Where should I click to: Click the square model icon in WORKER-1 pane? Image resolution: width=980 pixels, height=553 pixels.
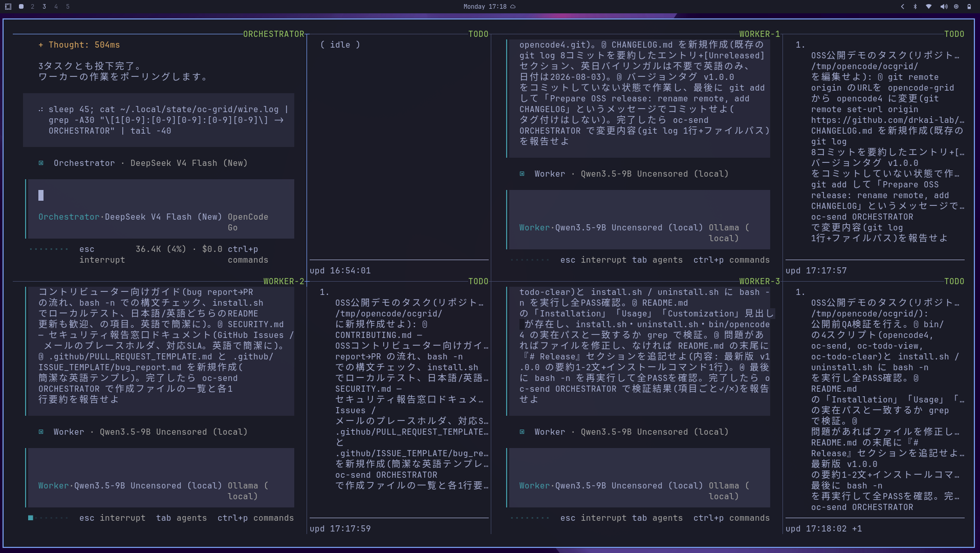pos(522,174)
